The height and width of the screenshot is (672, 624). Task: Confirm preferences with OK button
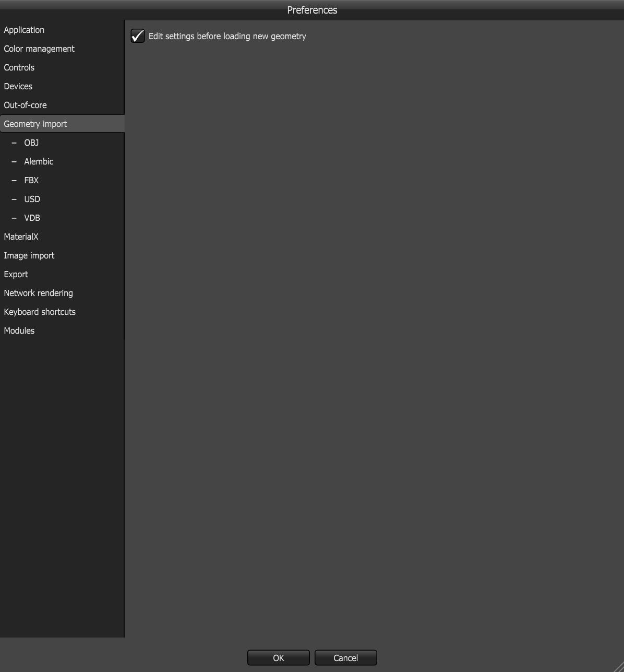pos(279,658)
